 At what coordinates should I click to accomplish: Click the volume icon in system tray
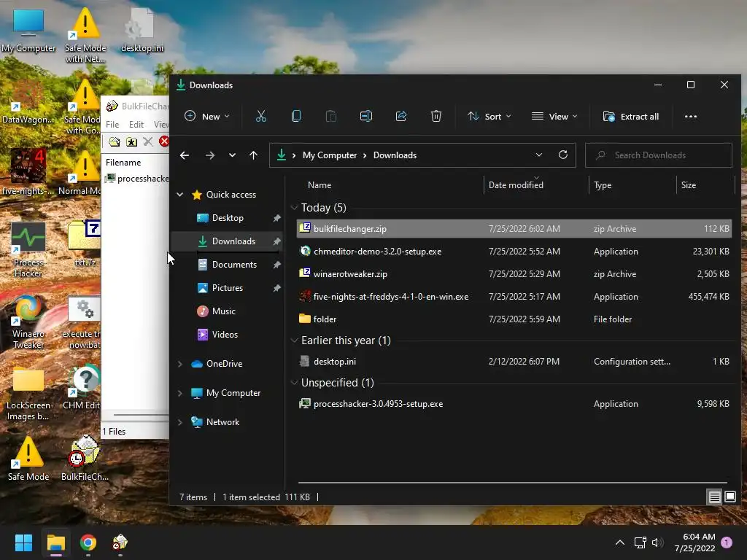(657, 542)
